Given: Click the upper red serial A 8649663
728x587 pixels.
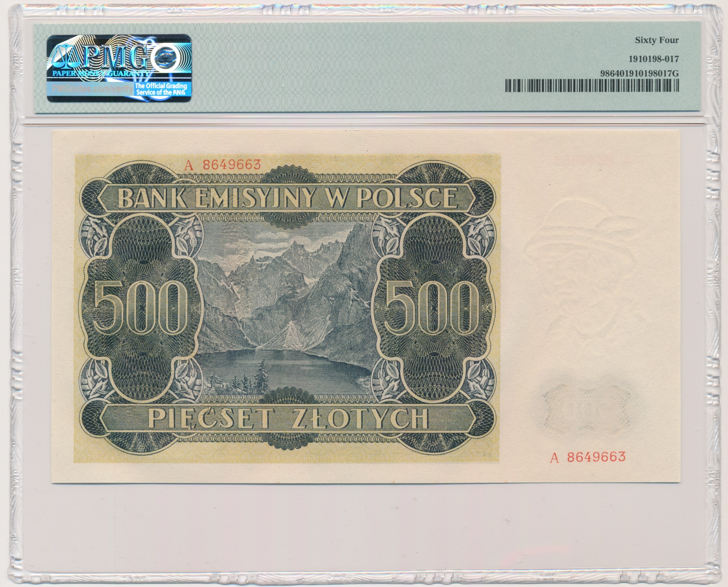Looking at the screenshot, I should (223, 165).
